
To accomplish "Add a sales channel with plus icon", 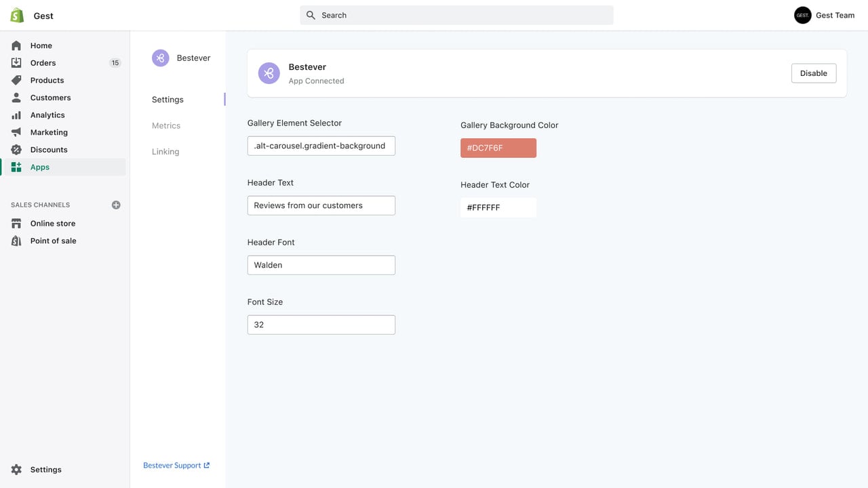I will click(x=116, y=205).
